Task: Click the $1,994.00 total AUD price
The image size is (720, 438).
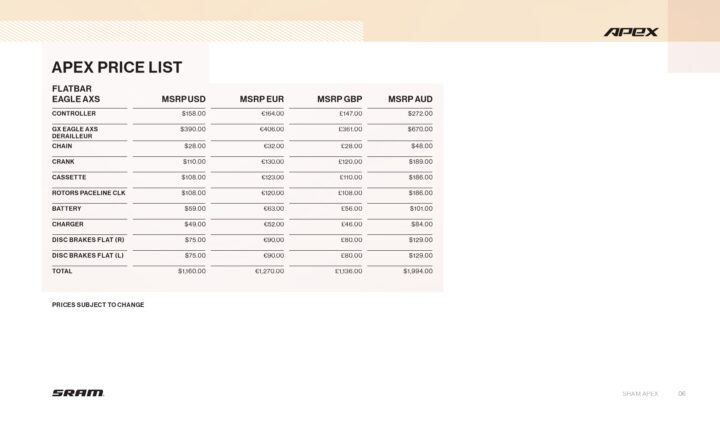Action: point(418,271)
